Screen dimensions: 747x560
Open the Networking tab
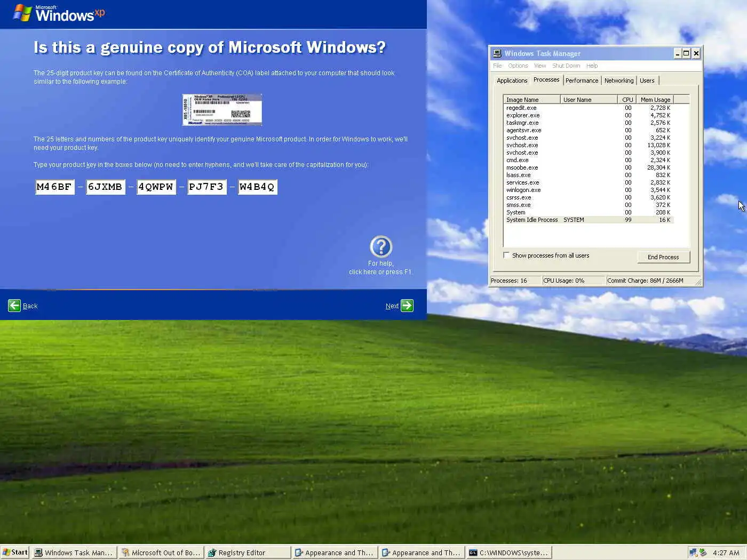click(x=619, y=81)
